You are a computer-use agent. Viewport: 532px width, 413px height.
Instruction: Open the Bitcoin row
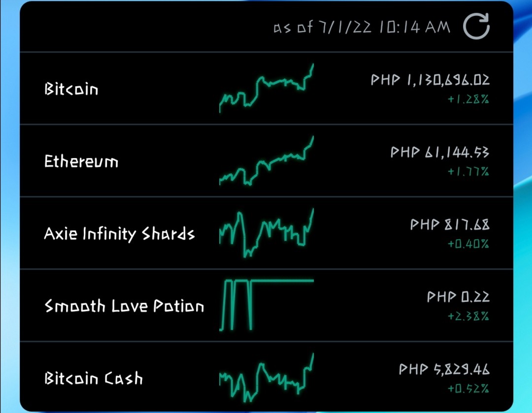[266, 88]
